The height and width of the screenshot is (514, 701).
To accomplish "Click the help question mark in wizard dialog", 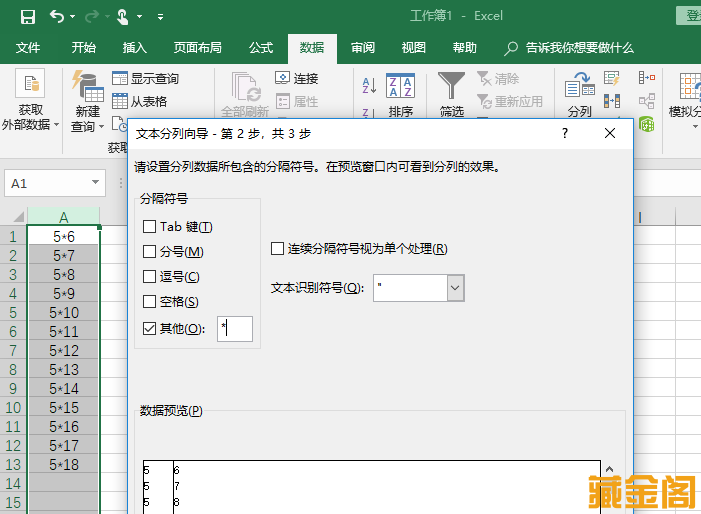I will tap(565, 133).
